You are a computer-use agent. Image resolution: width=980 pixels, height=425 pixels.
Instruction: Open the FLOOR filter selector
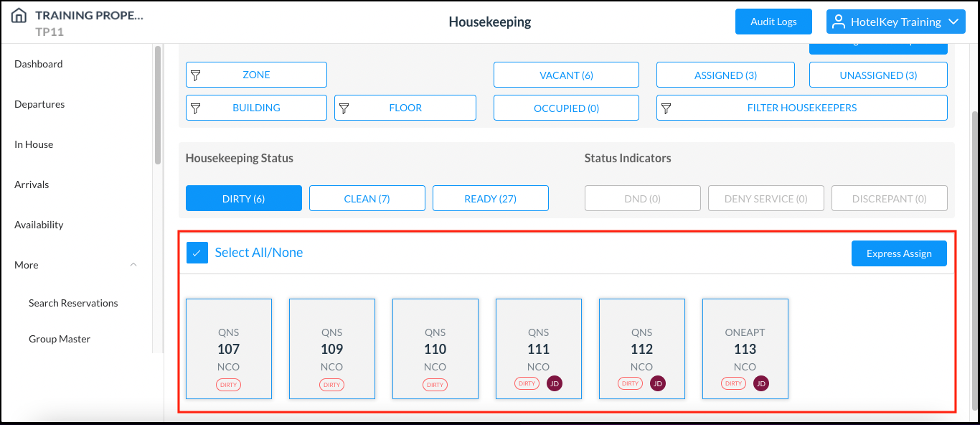[x=405, y=108]
